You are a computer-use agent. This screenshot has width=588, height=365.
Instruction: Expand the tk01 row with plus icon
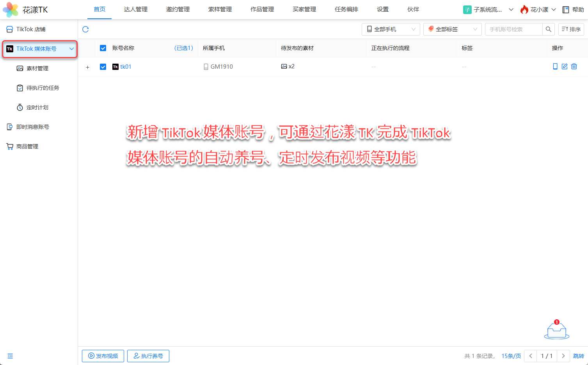88,67
